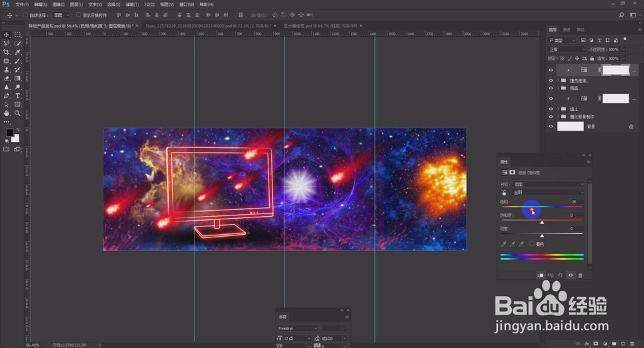Open the 滤镜(T) menu

(x=132, y=5)
